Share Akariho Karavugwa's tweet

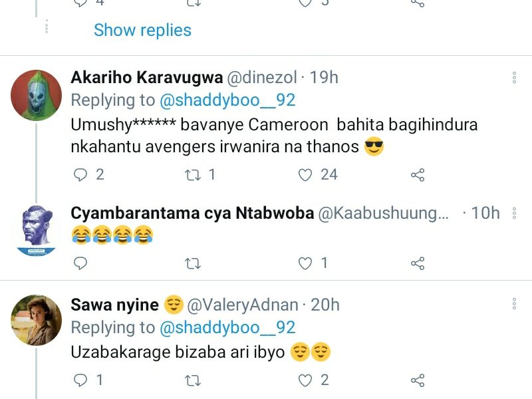click(418, 175)
